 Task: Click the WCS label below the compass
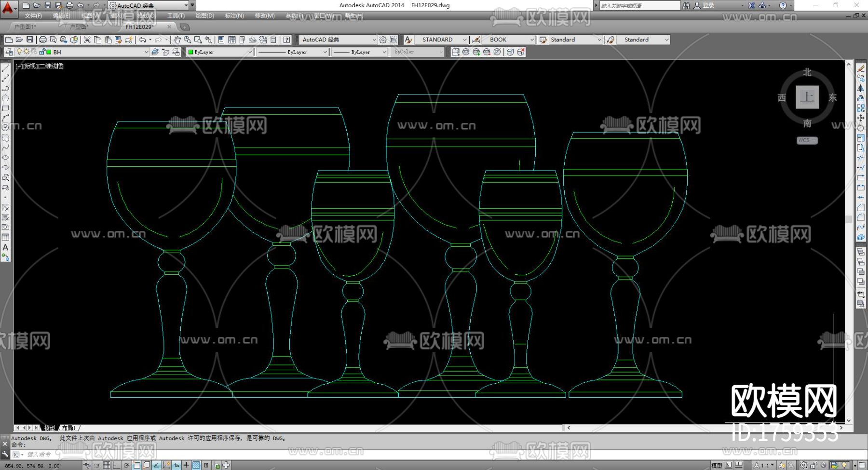pos(806,140)
